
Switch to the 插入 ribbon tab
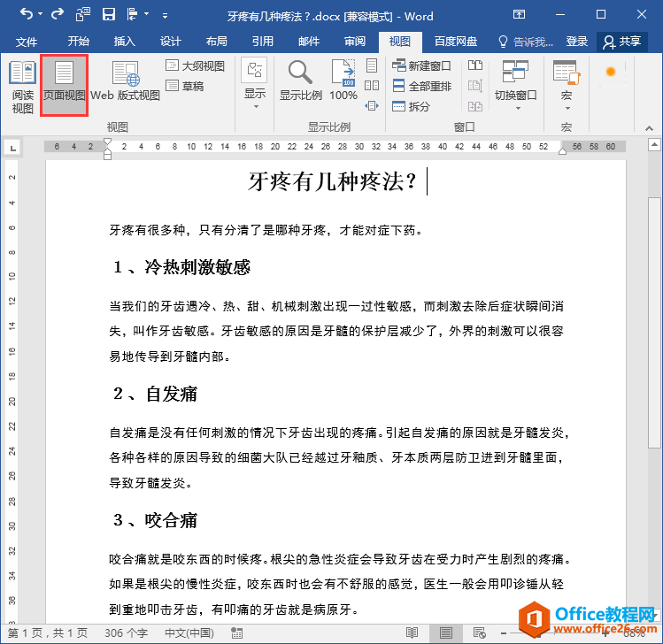click(x=125, y=41)
